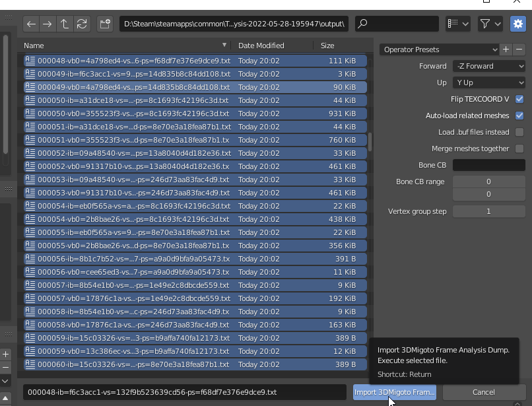Click second Bone CB range value field
The width and height of the screenshot is (532, 406).
[x=489, y=194]
